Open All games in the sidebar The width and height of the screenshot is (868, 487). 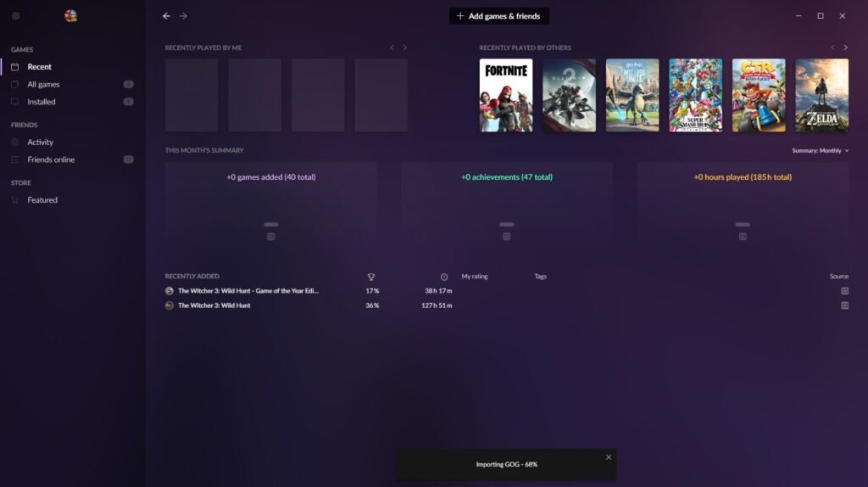(43, 85)
